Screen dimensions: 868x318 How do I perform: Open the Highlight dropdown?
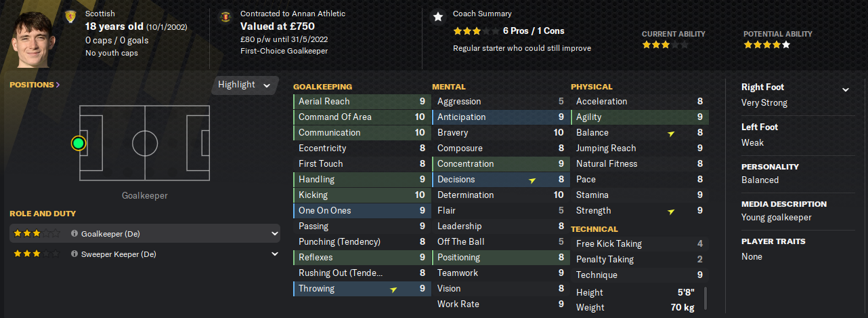[x=244, y=85]
